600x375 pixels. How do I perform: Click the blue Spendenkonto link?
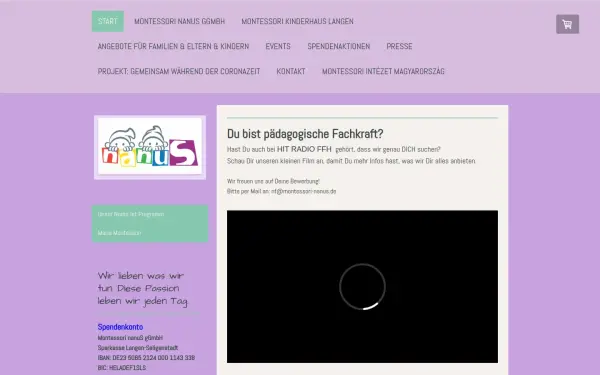120,327
